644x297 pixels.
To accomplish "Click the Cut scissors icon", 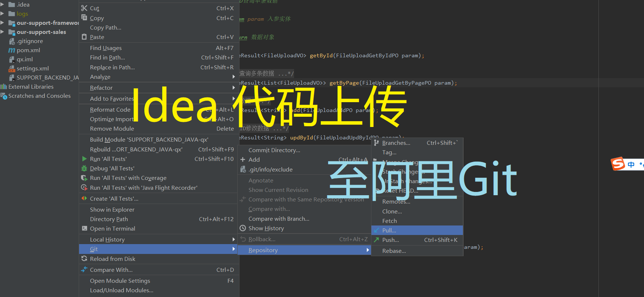I will [84, 8].
